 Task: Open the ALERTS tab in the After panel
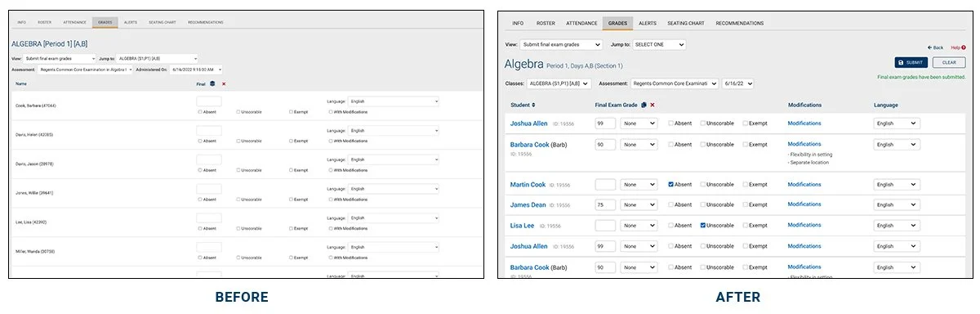point(647,24)
